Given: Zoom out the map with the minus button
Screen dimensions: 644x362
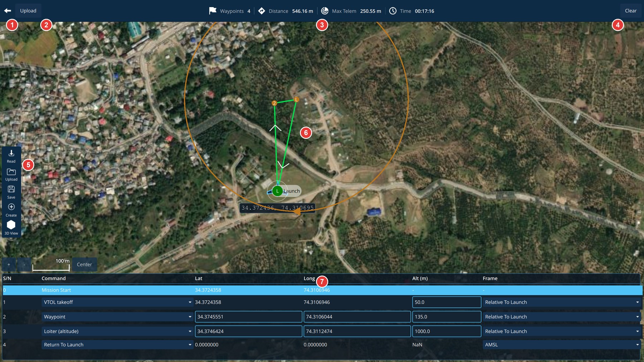Looking at the screenshot, I should point(24,264).
